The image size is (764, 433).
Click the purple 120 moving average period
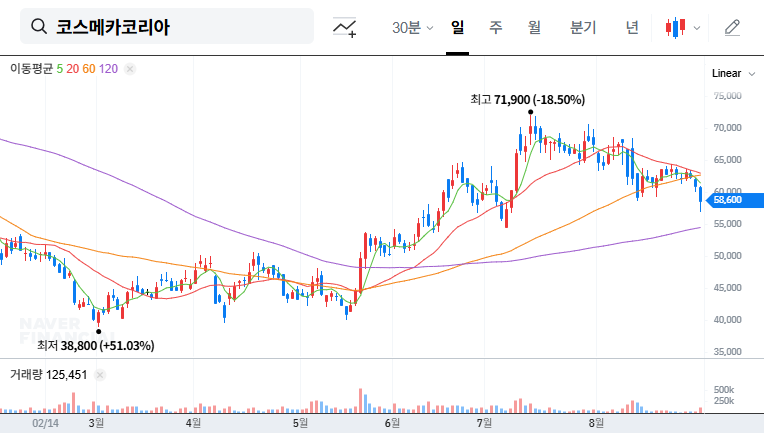(108, 69)
